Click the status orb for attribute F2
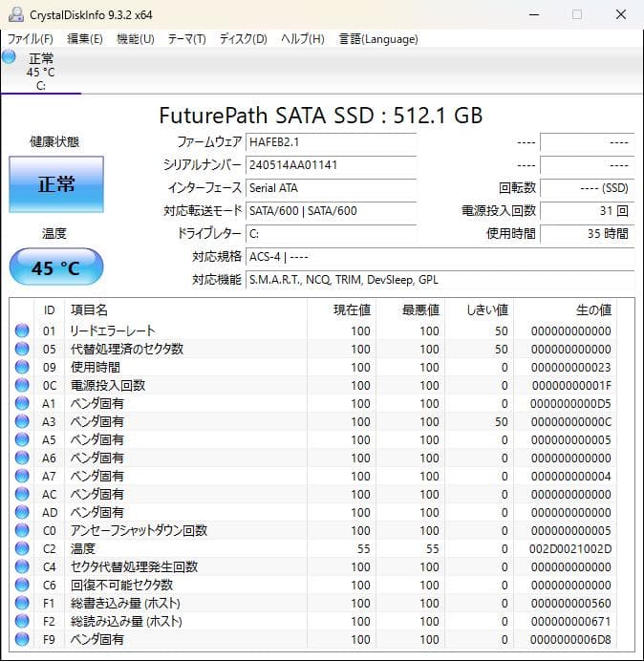This screenshot has width=644, height=661. click(22, 621)
